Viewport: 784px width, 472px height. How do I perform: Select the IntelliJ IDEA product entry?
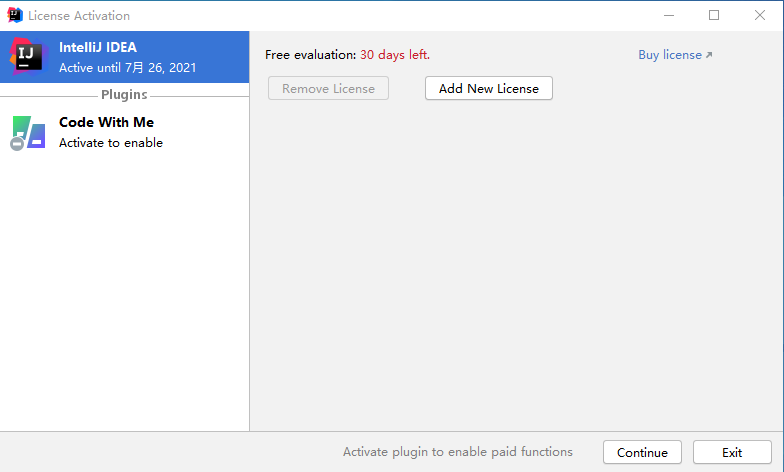coord(124,57)
